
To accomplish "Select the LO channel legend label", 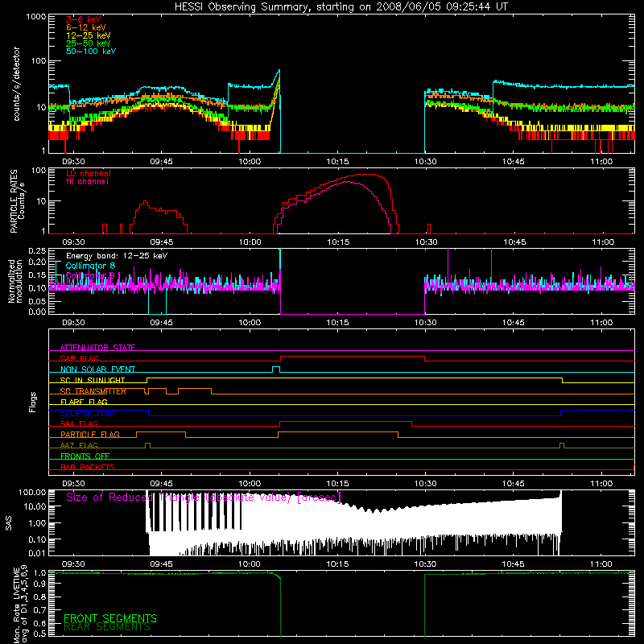I will point(89,173).
